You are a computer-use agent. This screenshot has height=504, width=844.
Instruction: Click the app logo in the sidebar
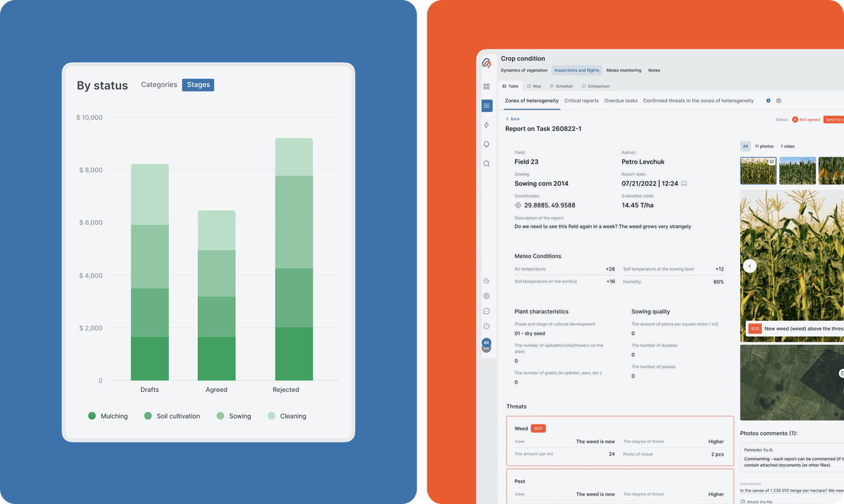pyautogui.click(x=487, y=63)
